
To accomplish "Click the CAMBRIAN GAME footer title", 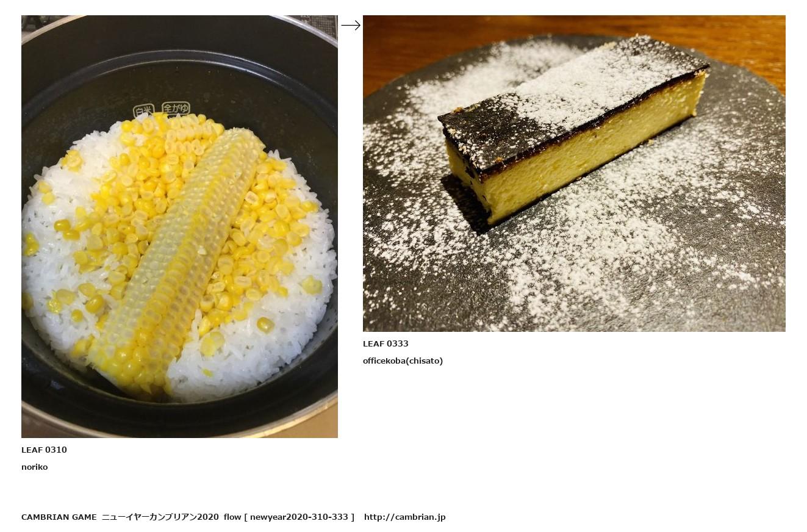I will tap(59, 517).
